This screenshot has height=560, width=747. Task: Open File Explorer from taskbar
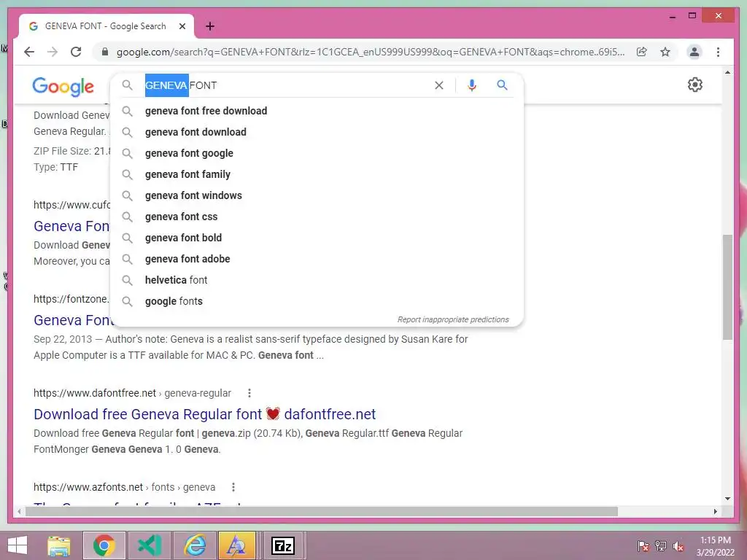tap(59, 545)
